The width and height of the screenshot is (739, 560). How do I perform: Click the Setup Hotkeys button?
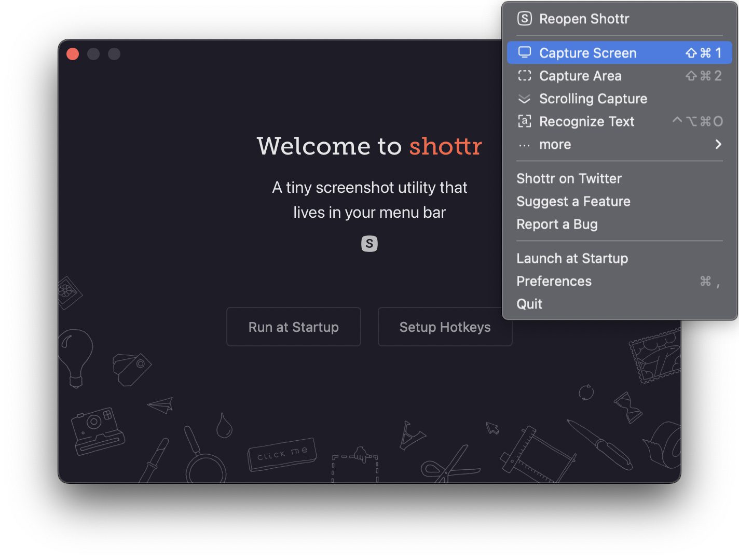point(445,327)
